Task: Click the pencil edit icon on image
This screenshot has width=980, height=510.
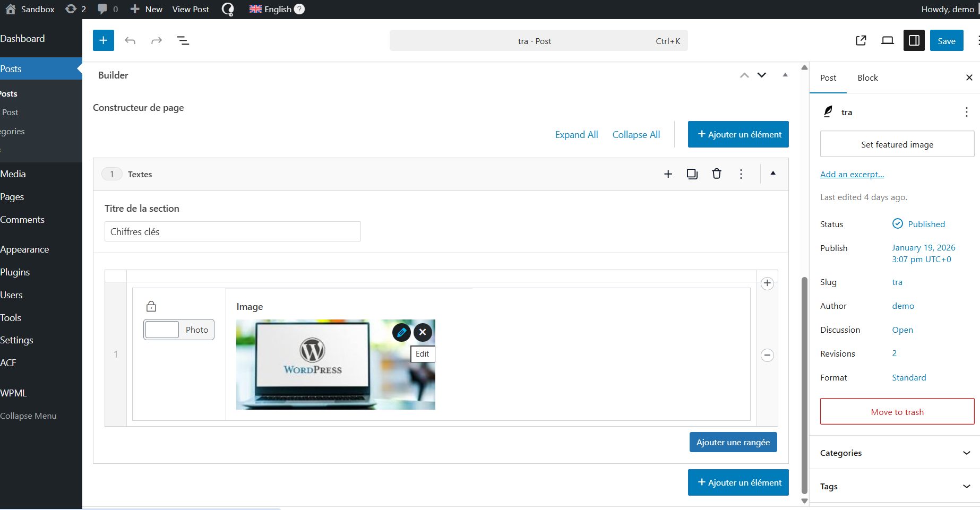Action: click(x=401, y=332)
